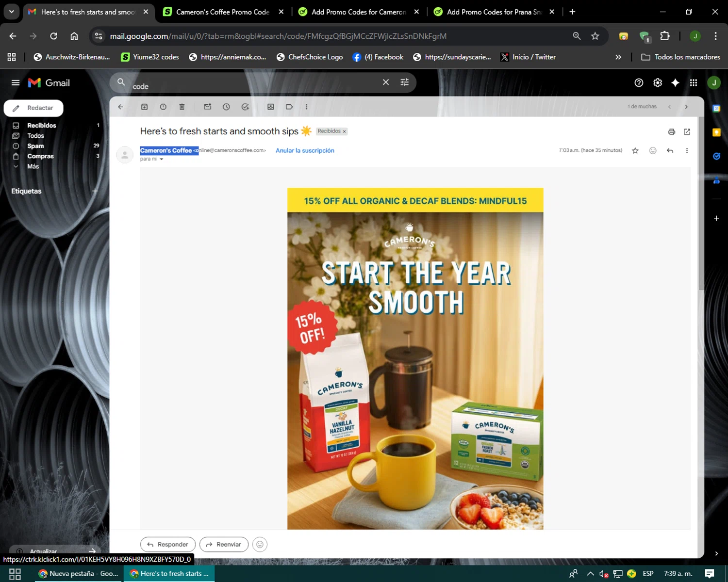728x582 pixels.
Task: Move email to another folder
Action: [x=271, y=107]
